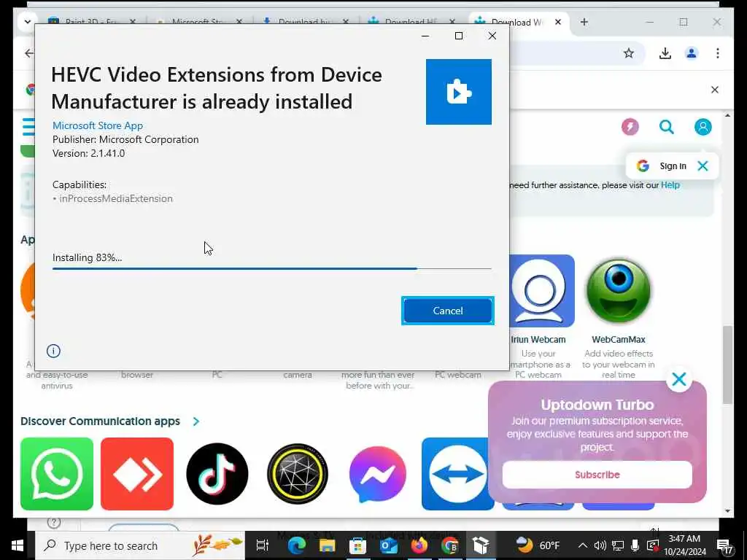The height and width of the screenshot is (560, 747).
Task: Click the info icon in installer dialog
Action: [x=53, y=351]
